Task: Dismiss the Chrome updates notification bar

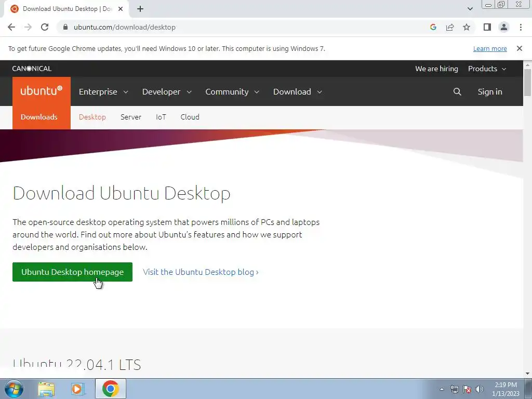Action: [x=520, y=48]
